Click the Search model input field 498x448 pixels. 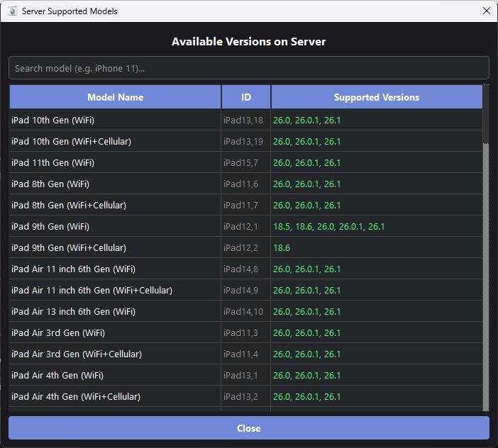[249, 68]
